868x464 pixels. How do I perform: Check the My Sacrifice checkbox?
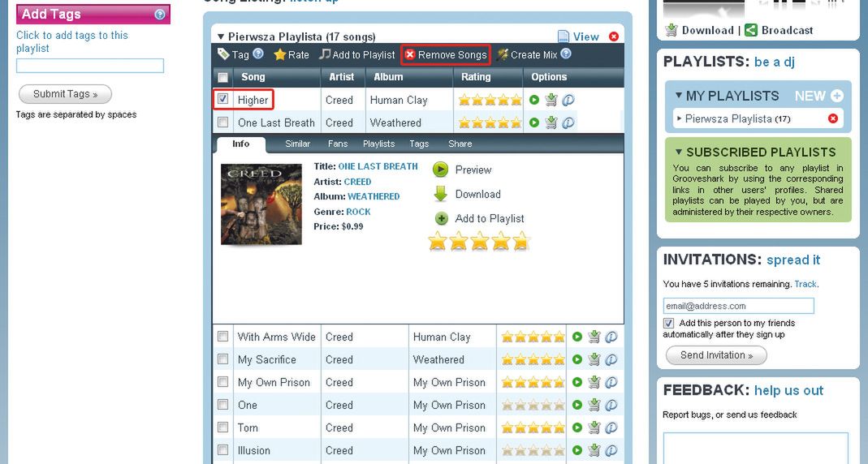pyautogui.click(x=222, y=359)
